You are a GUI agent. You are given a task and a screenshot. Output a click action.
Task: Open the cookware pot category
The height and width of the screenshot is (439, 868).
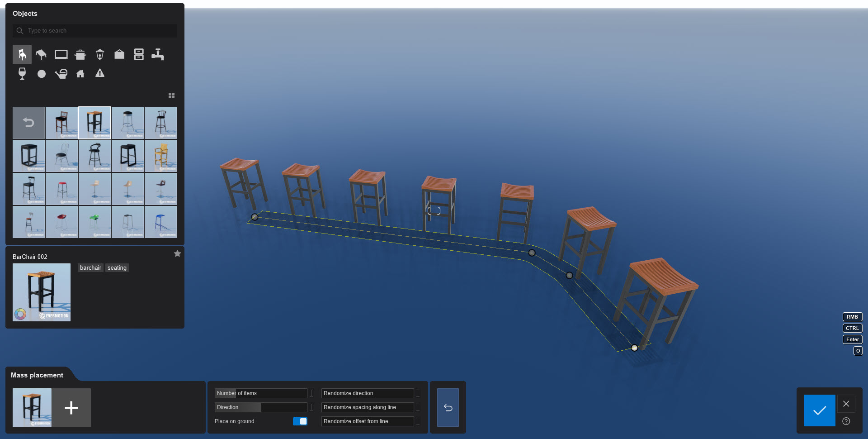tap(80, 54)
